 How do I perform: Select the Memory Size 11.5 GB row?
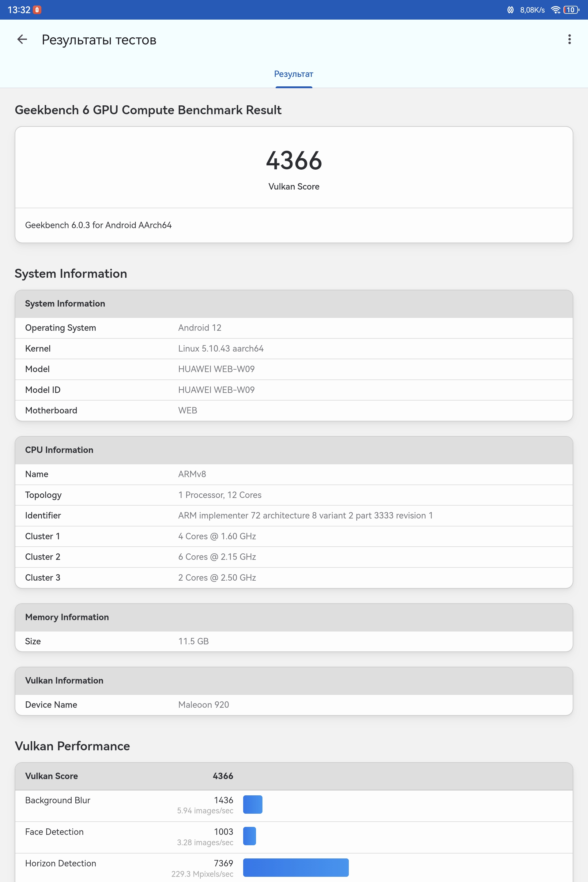(x=294, y=641)
